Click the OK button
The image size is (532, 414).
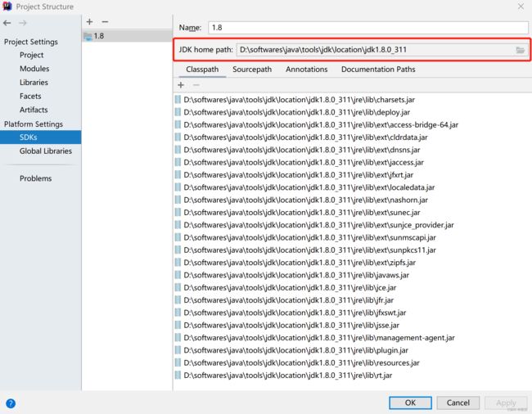pos(410,403)
